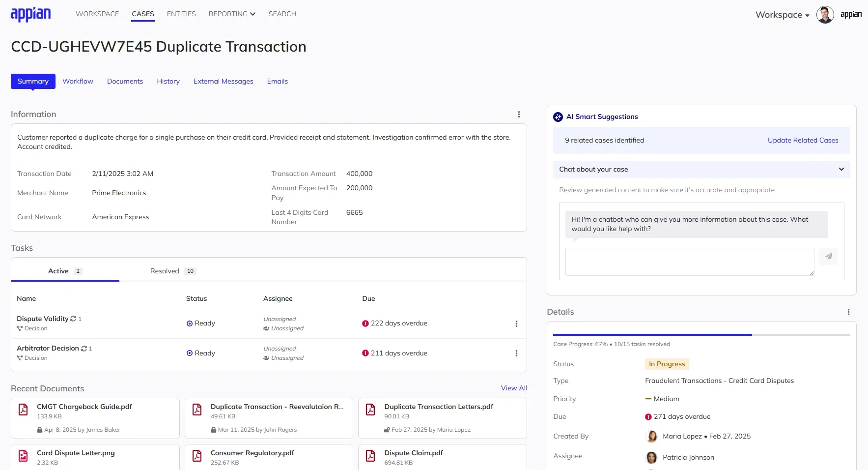Click the AI Smart Suggestions sparkle icon
This screenshot has height=470, width=868.
(x=558, y=117)
